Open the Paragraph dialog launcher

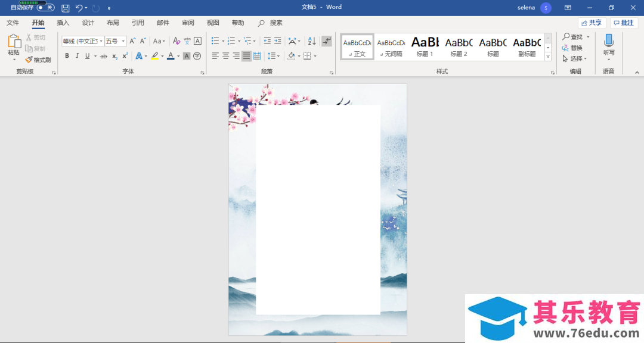coord(332,73)
